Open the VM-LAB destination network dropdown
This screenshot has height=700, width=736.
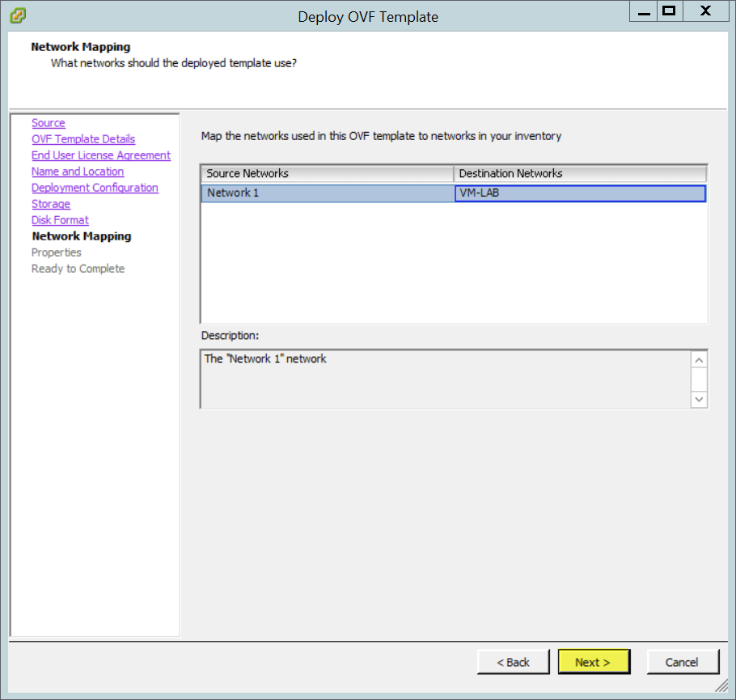click(580, 193)
